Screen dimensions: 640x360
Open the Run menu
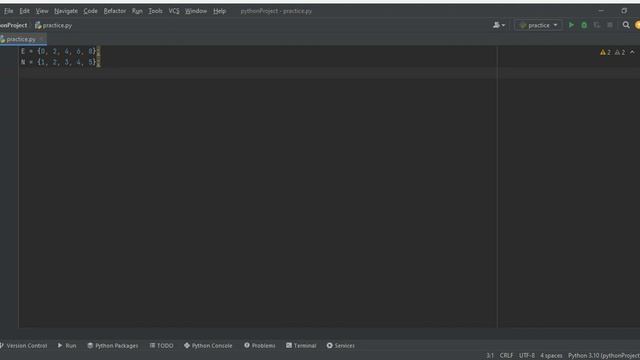coord(137,11)
